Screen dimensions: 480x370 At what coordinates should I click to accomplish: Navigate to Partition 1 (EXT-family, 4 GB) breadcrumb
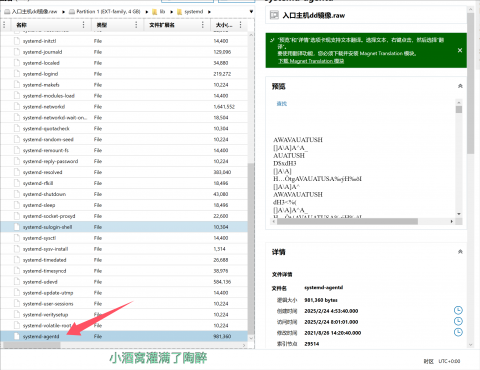tap(108, 12)
